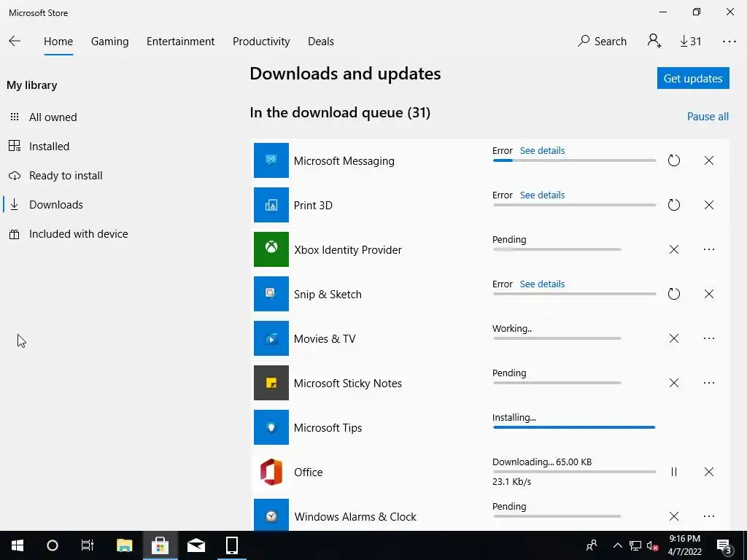
Task: Switch to the Gaming tab
Action: (x=109, y=42)
